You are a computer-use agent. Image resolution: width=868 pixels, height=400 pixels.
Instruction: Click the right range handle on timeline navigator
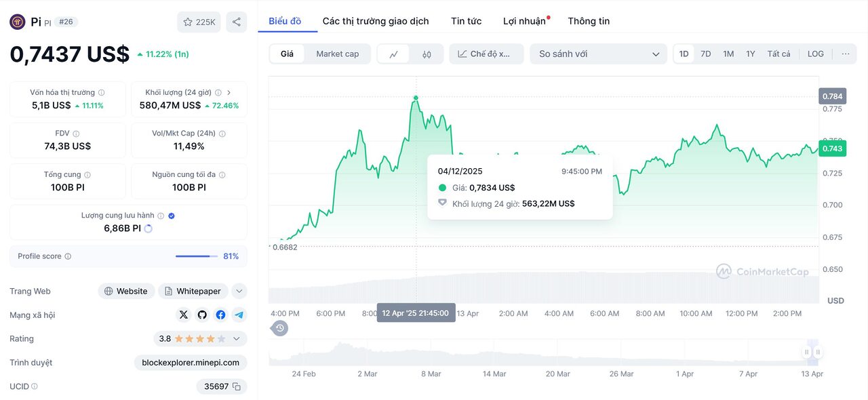tap(818, 352)
